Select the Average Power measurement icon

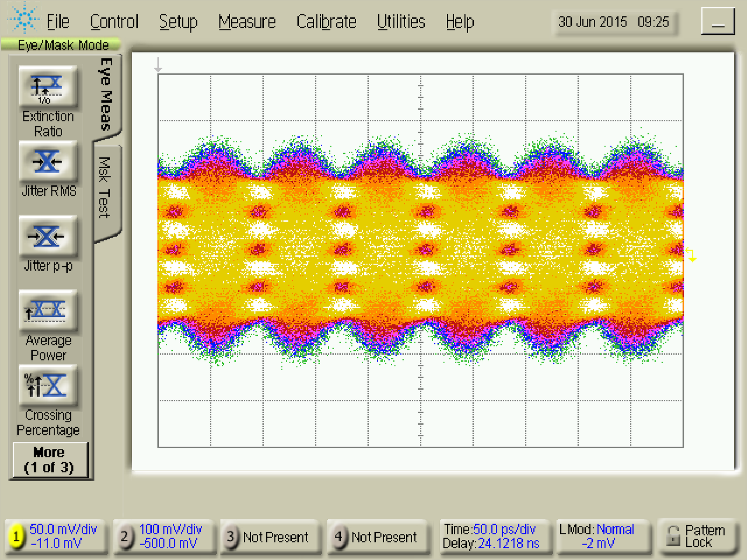[x=48, y=311]
